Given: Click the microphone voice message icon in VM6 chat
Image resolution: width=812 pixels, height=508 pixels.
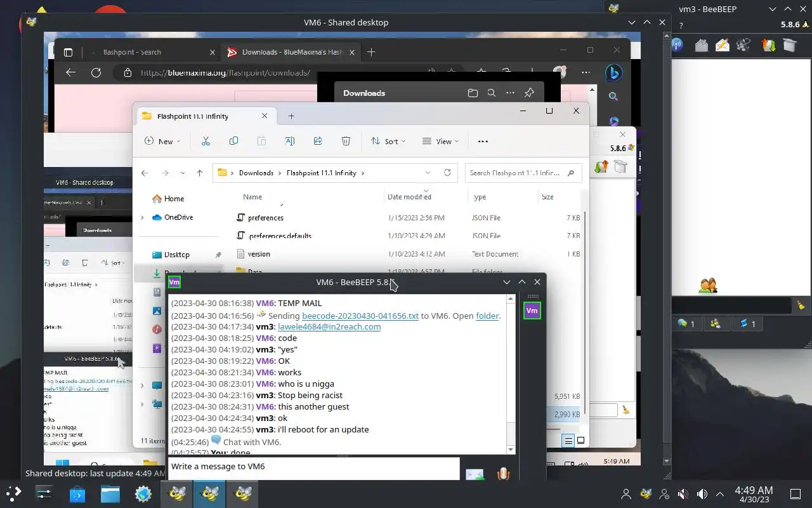Looking at the screenshot, I should click(503, 474).
